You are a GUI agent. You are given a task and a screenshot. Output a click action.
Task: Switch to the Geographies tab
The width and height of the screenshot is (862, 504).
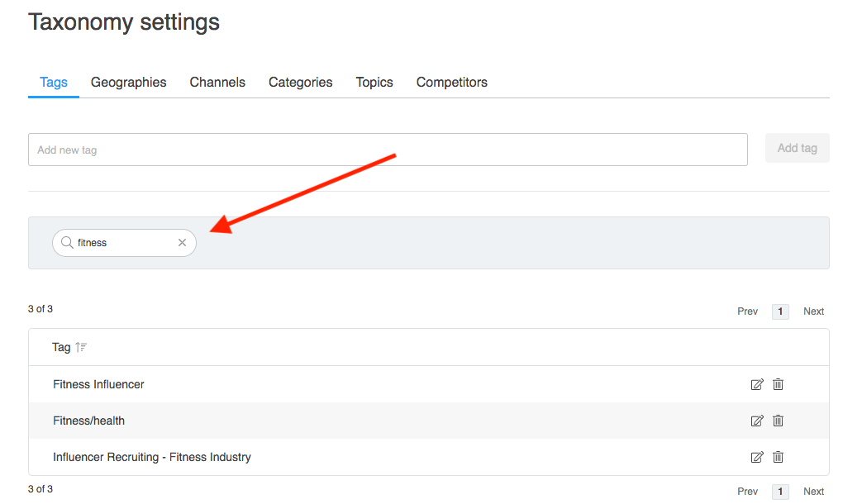pos(128,83)
